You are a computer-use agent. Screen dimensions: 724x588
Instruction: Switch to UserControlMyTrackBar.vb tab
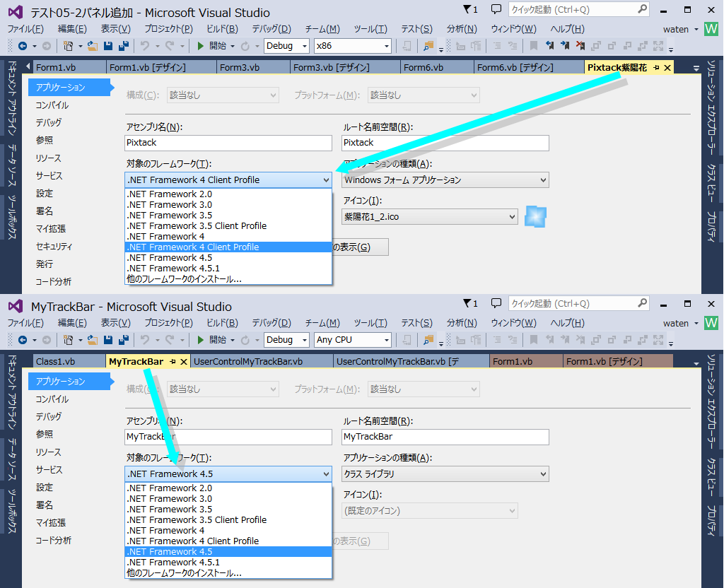click(262, 361)
